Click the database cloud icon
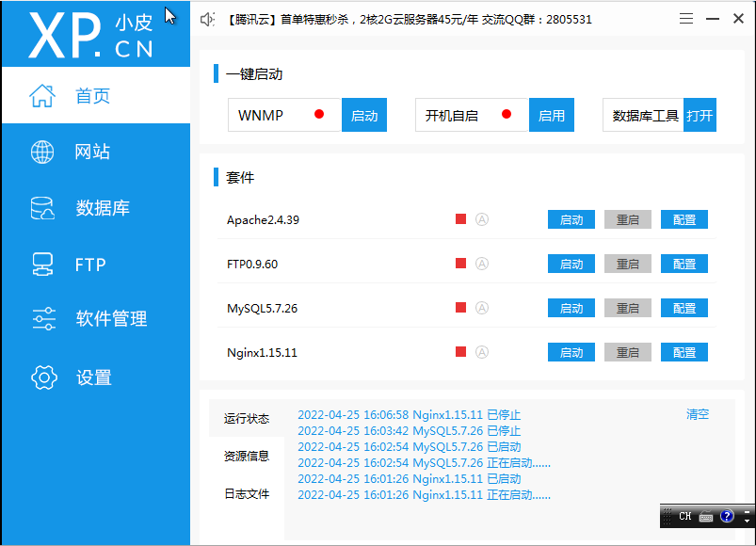This screenshot has height=546, width=756. [42, 208]
